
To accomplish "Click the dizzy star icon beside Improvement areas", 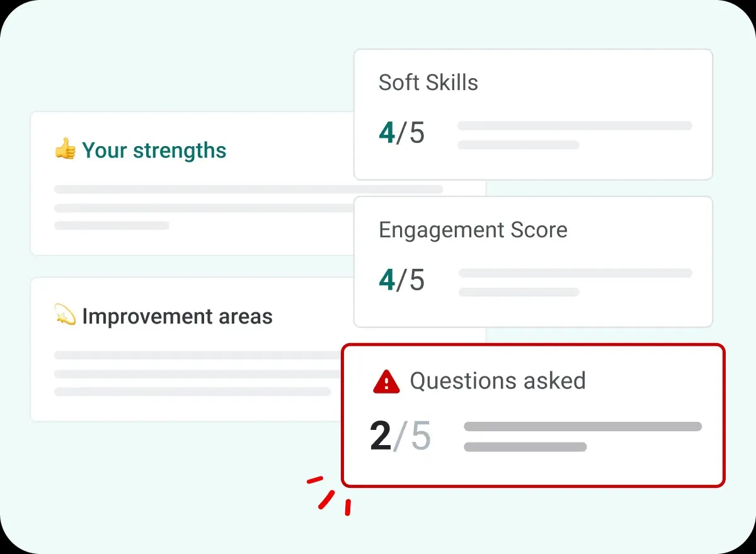I will click(x=65, y=315).
